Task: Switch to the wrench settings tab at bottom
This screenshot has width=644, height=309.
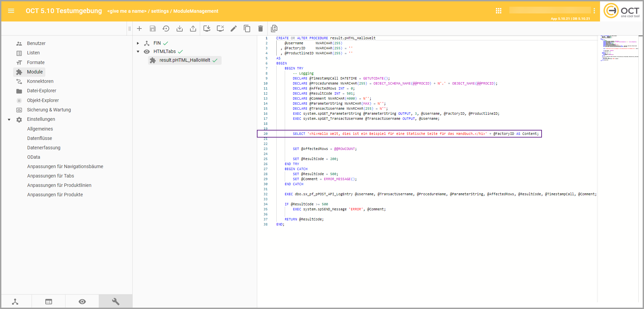Action: point(116,302)
